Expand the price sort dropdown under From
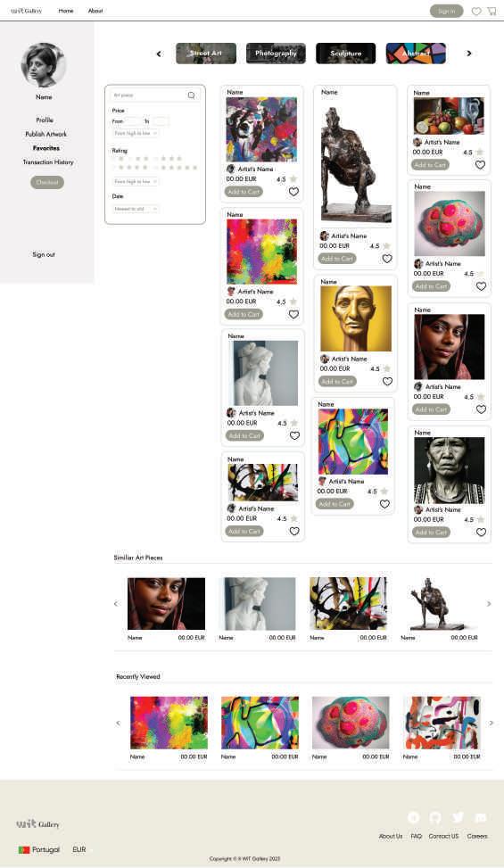The image size is (504, 868). click(x=136, y=134)
